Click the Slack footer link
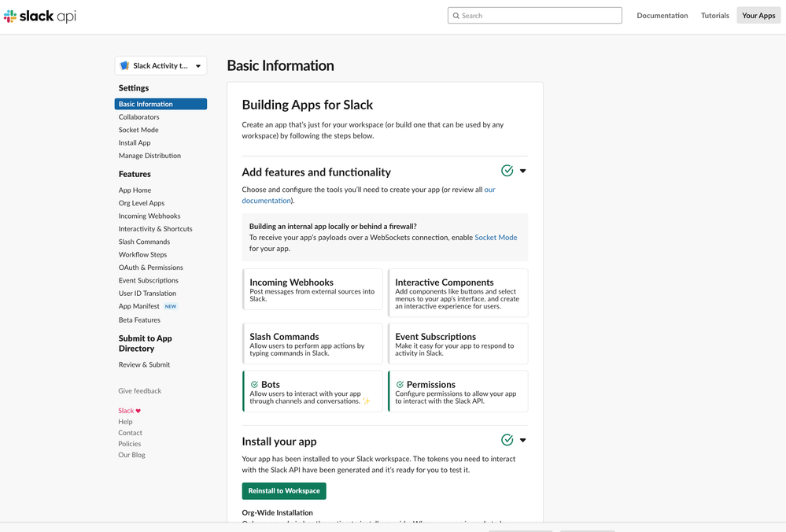Screen dimensions: 786x532 (x=126, y=411)
